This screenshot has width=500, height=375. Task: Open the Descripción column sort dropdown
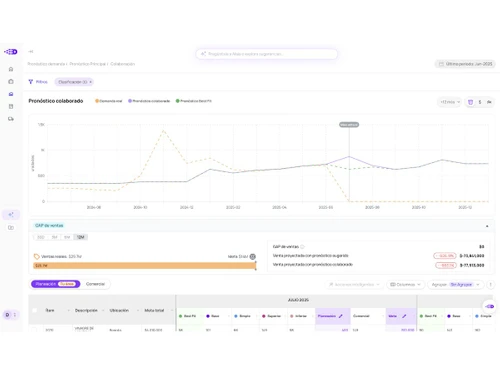(103, 310)
